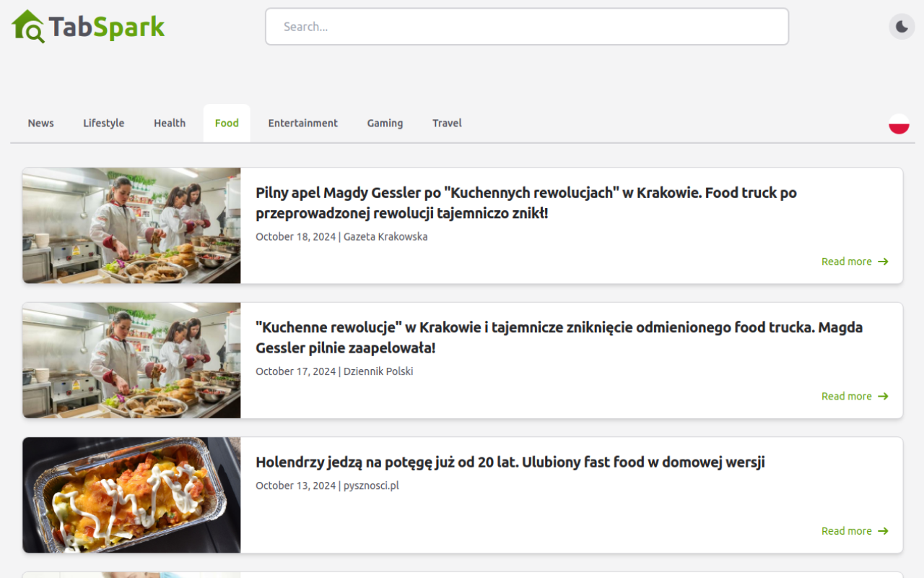The image size is (924, 578).
Task: Open the Travel category
Action: click(447, 123)
